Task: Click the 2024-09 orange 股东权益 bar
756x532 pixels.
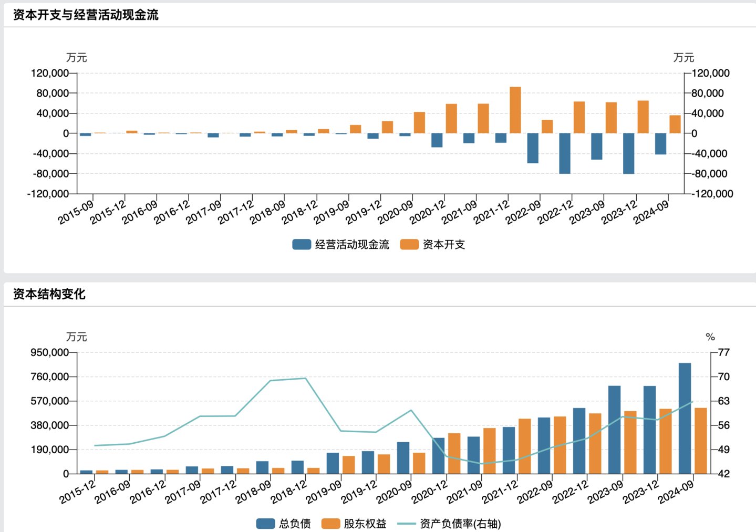Action: pos(701,441)
